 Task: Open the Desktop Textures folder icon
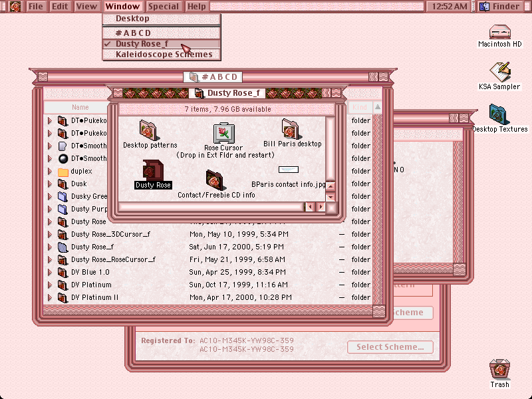498,114
